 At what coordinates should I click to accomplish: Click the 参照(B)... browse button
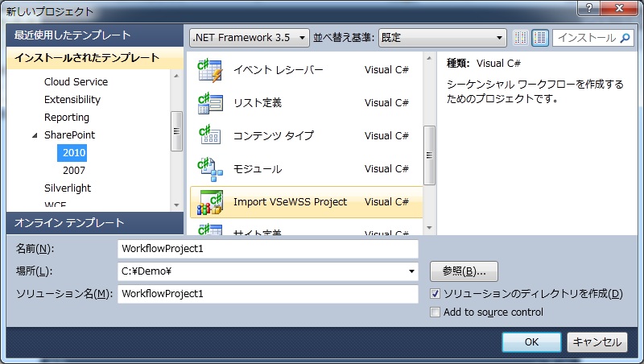tap(464, 271)
